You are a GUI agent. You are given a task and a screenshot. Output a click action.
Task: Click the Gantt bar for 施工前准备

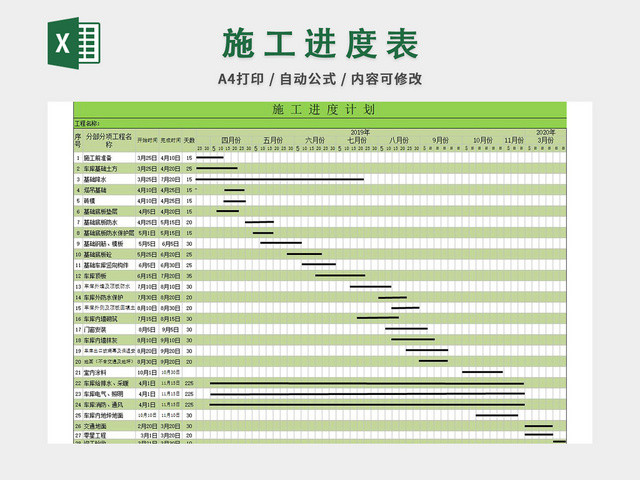coord(210,157)
